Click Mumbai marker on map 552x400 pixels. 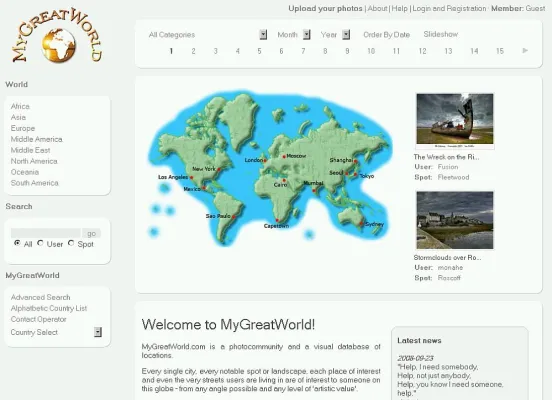coord(314,190)
